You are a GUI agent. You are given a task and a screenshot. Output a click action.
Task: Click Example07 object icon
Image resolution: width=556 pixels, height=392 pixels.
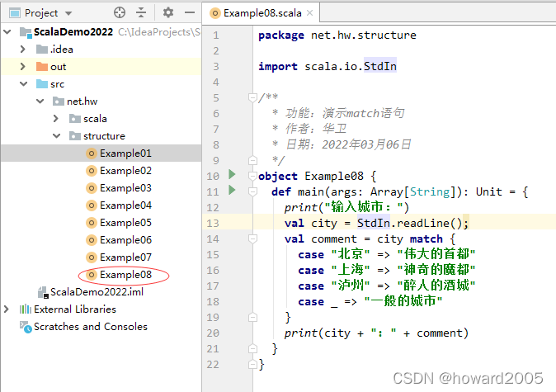pos(92,257)
